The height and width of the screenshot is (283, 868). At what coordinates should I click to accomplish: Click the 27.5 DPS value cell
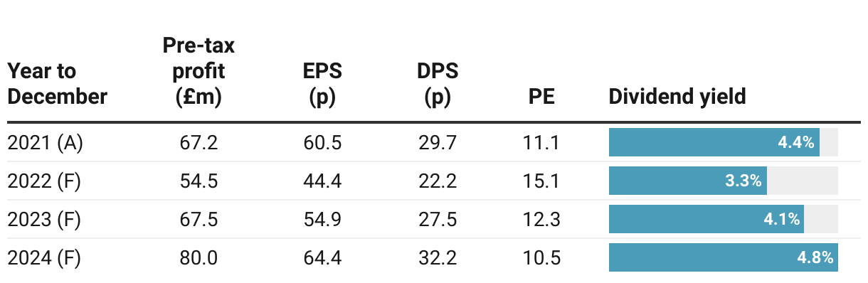pos(438,219)
